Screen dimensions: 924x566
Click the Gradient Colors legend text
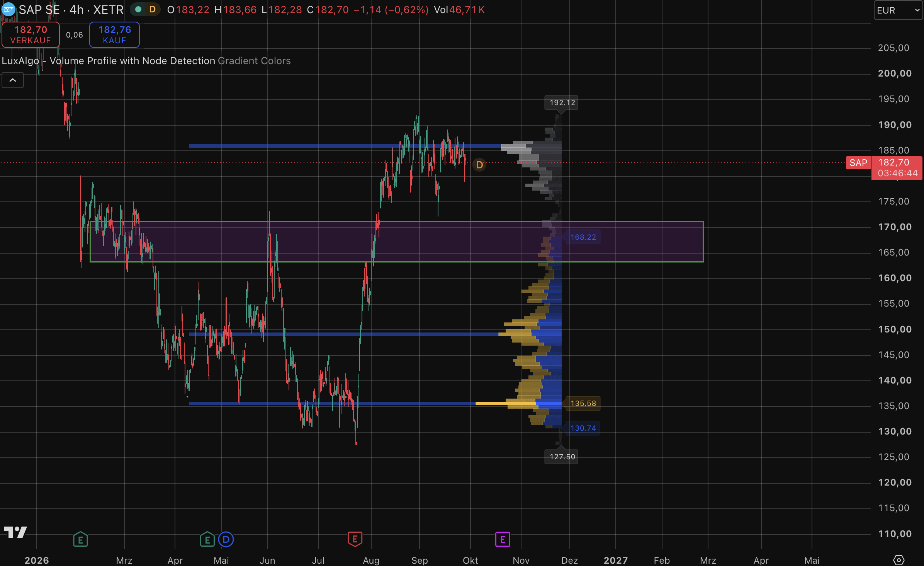click(x=254, y=61)
